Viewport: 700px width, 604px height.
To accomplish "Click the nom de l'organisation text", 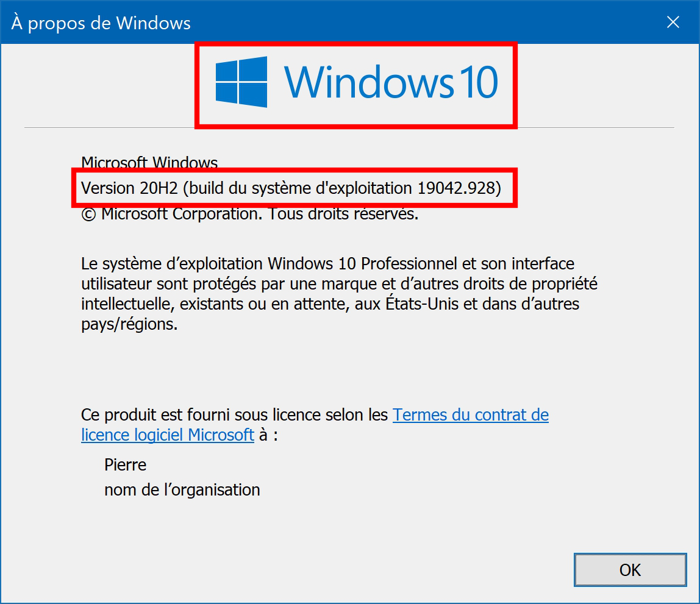I will pos(182,490).
